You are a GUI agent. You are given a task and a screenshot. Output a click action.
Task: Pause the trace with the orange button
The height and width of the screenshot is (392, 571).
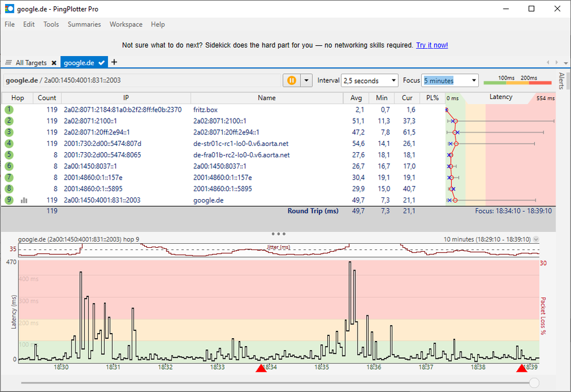292,81
